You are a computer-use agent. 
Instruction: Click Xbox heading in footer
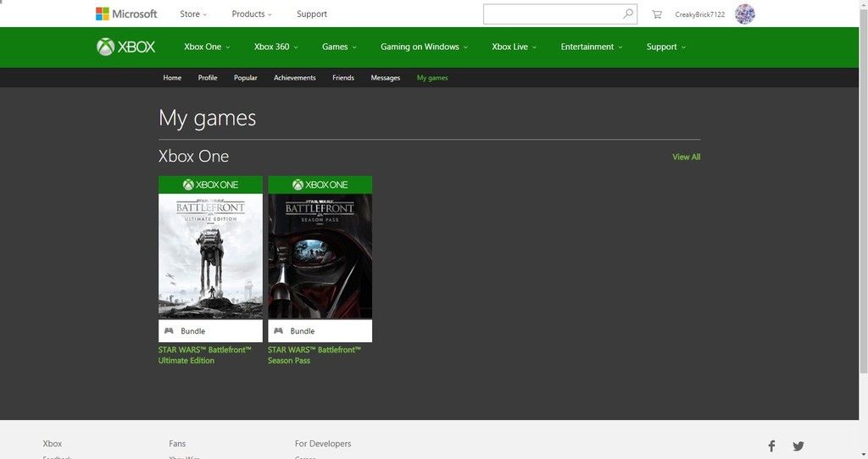[53, 444]
